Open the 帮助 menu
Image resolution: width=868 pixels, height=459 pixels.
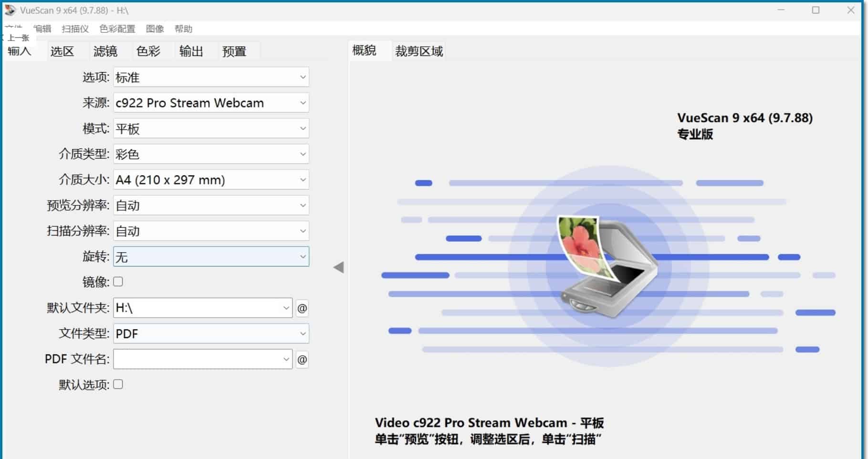click(183, 29)
